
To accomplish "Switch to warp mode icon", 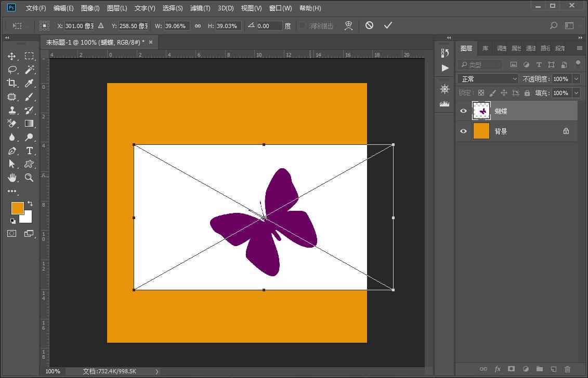I will tap(348, 25).
